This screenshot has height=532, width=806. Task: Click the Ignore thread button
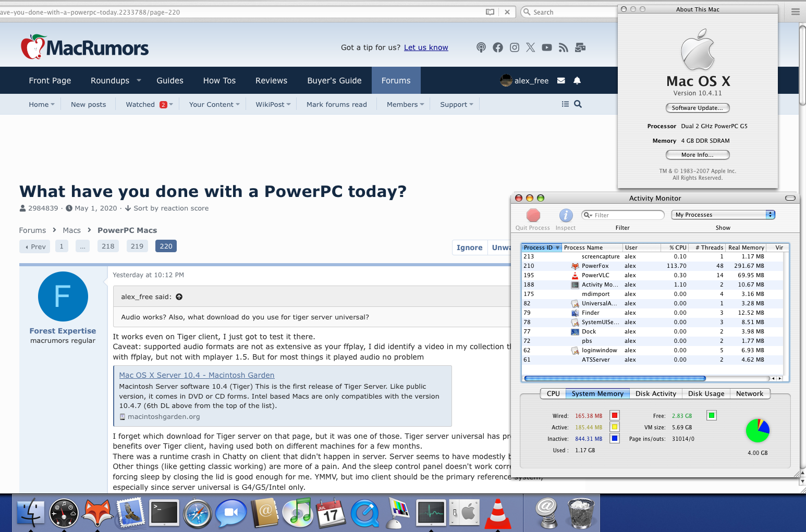click(x=470, y=248)
